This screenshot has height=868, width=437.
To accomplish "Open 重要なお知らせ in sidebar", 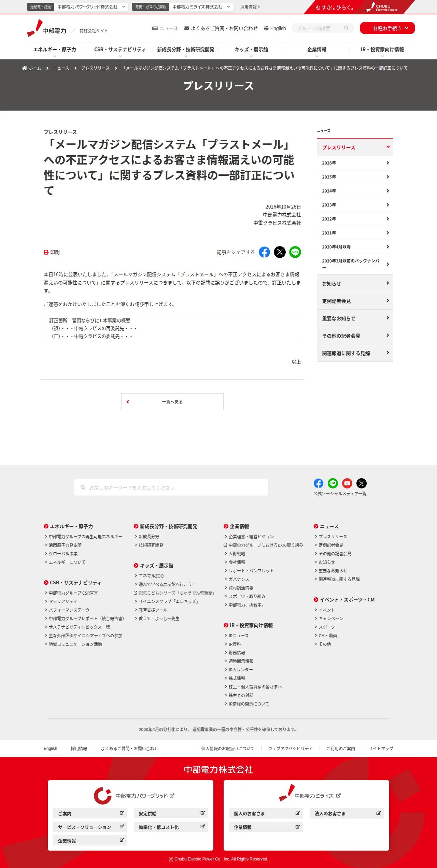I will pos(355,318).
